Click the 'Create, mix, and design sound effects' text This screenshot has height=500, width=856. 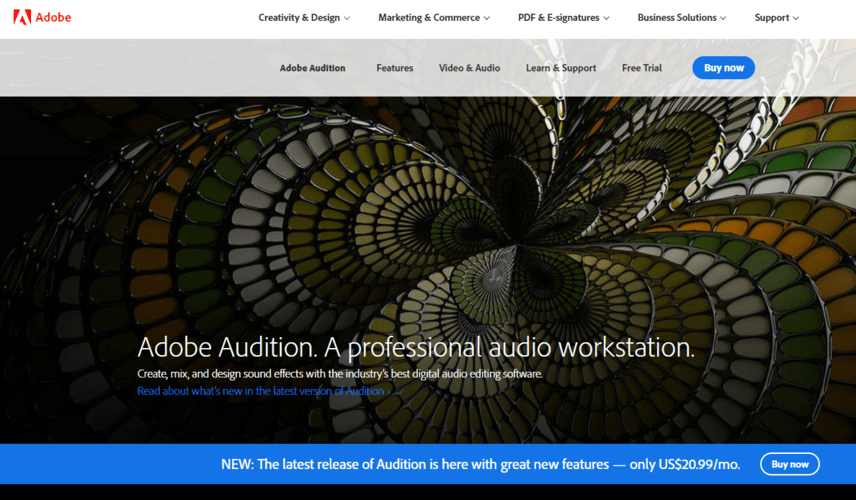click(x=340, y=374)
